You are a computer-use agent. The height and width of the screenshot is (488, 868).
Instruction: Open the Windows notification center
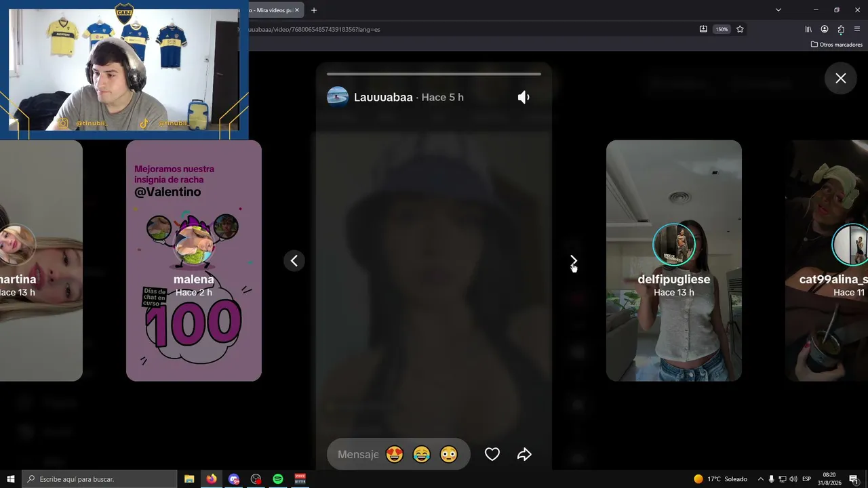coord(854,479)
